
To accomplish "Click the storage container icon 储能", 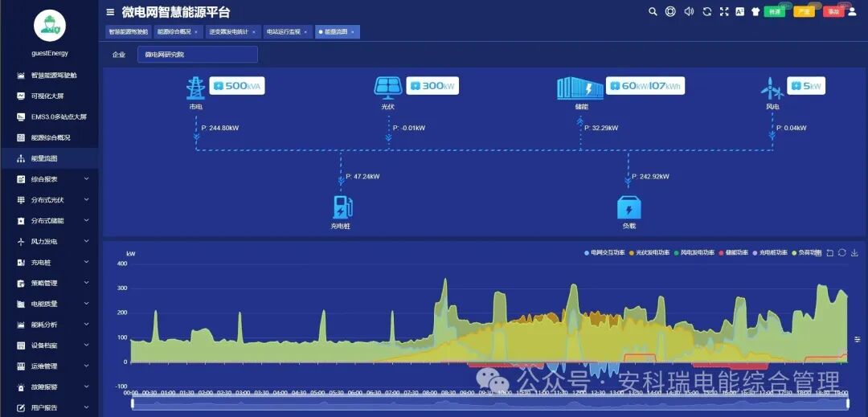I will (579, 88).
